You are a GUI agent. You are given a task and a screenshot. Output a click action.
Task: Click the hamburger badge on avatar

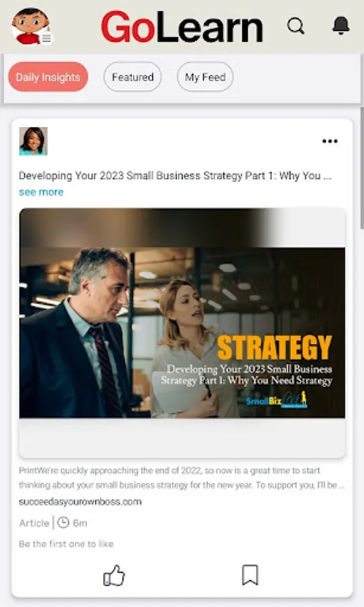47,38
